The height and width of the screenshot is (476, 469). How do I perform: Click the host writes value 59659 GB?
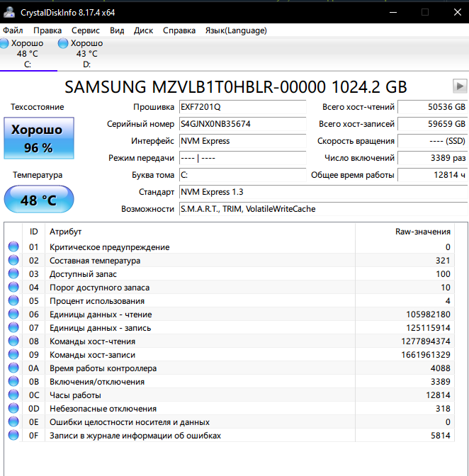pyautogui.click(x=433, y=124)
